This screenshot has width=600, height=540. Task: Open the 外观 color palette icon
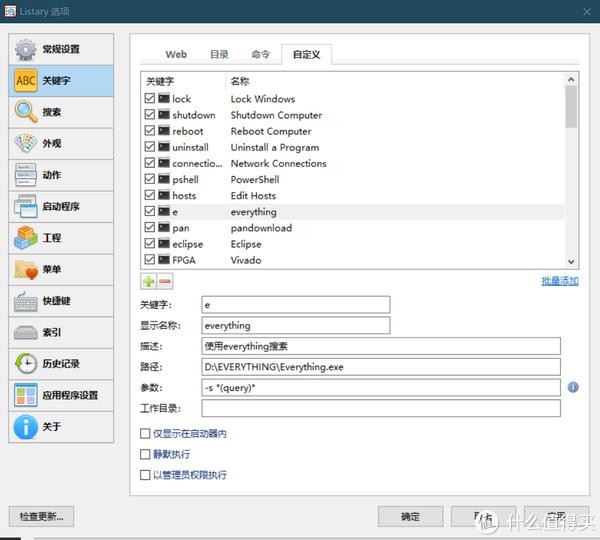point(26,143)
